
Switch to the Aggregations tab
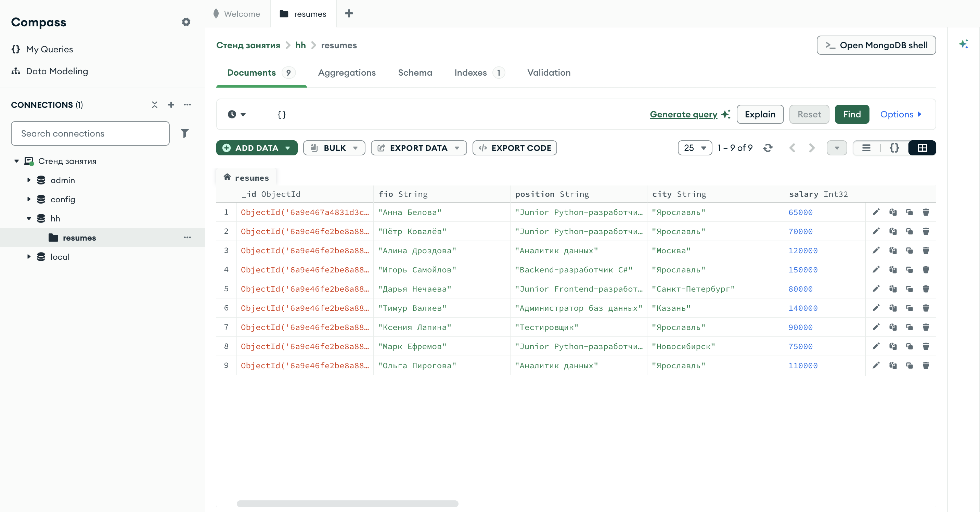(x=347, y=73)
